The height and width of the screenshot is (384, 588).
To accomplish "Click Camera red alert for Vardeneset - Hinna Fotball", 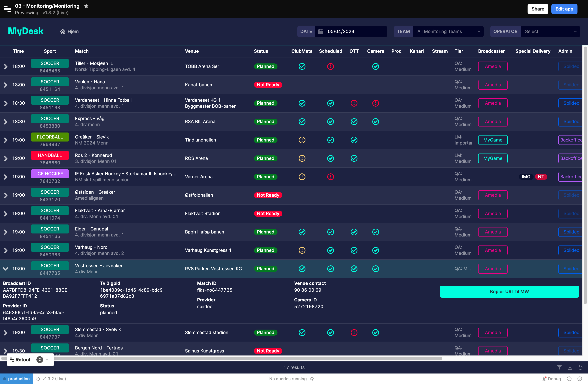I will 375,103.
